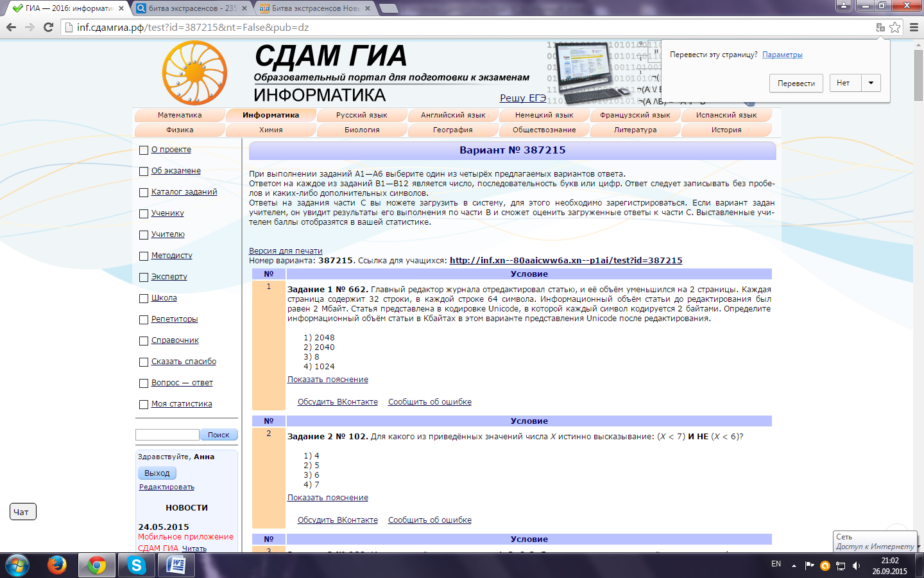Open the 'Моя статистика' sidebar link
924x578 pixels.
[182, 404]
